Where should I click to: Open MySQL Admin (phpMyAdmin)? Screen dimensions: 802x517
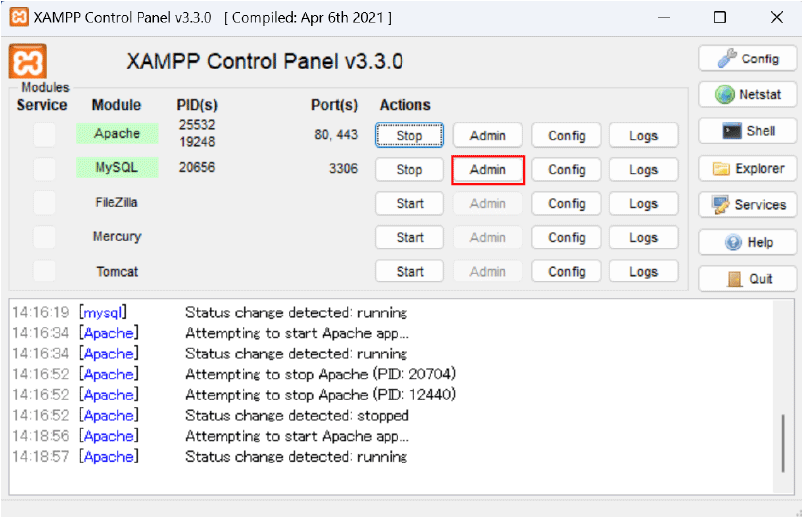coord(488,170)
